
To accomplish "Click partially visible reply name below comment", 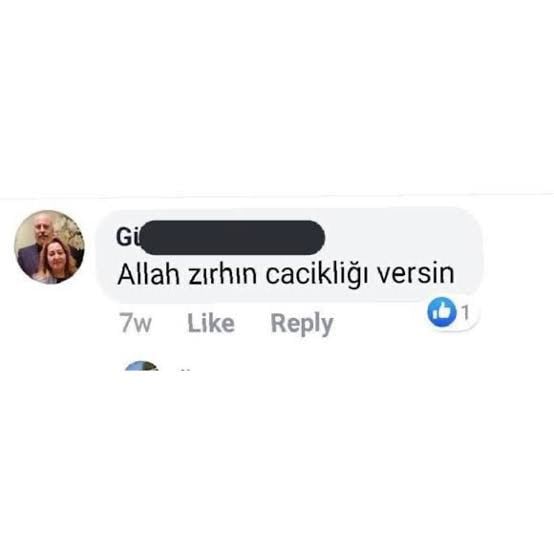I will [185, 370].
